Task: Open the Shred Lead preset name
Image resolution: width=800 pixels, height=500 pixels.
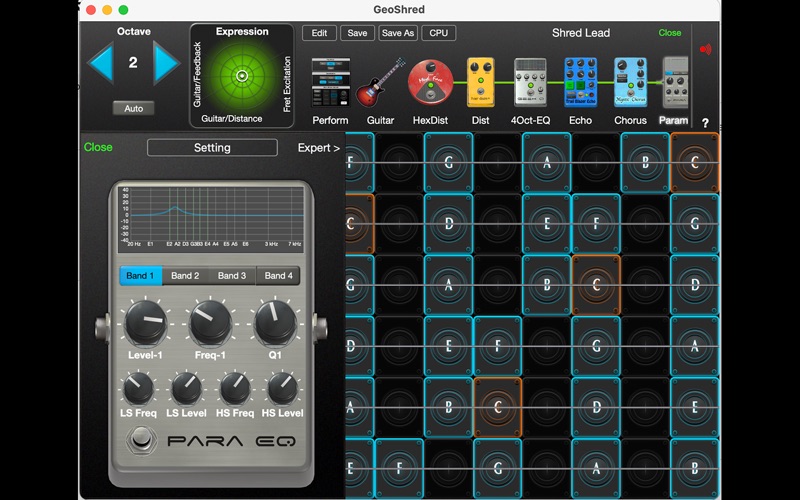Action: pos(581,33)
